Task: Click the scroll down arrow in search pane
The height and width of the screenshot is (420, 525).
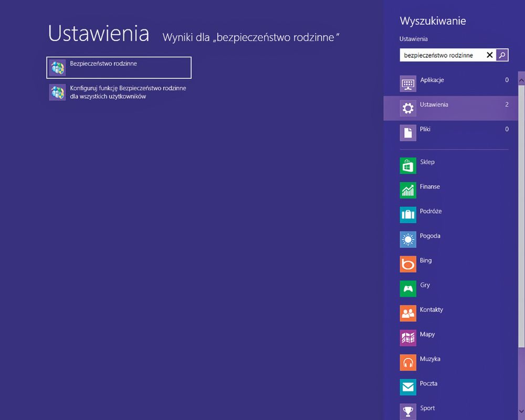Action: (x=521, y=411)
